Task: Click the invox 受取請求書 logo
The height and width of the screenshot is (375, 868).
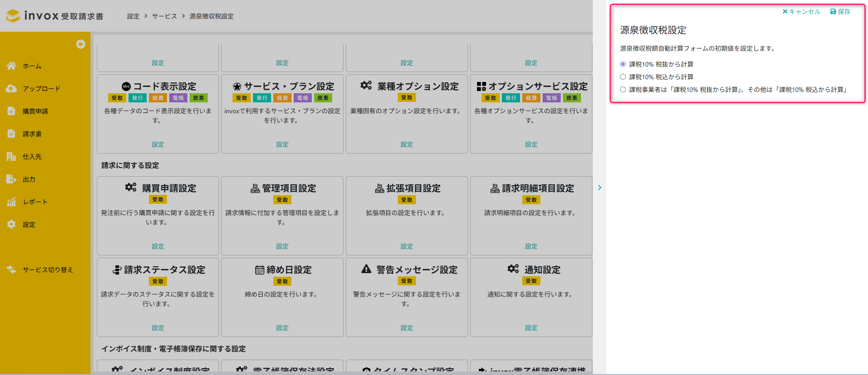Action: point(55,16)
